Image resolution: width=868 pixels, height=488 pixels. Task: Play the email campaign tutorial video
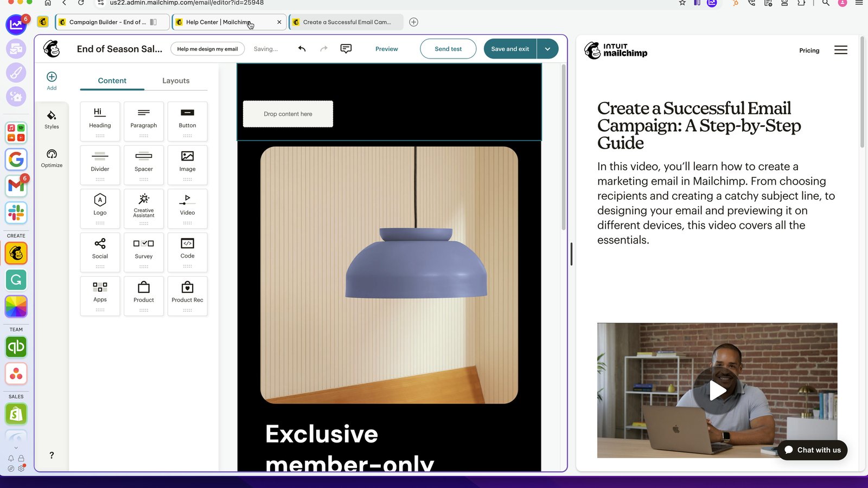[717, 390]
